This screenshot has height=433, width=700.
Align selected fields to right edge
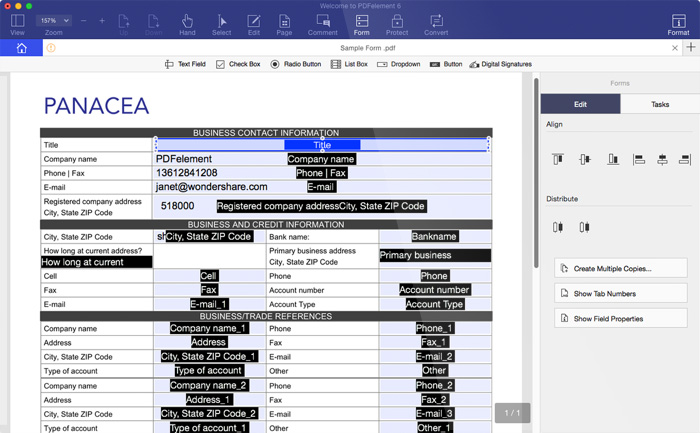click(x=685, y=159)
